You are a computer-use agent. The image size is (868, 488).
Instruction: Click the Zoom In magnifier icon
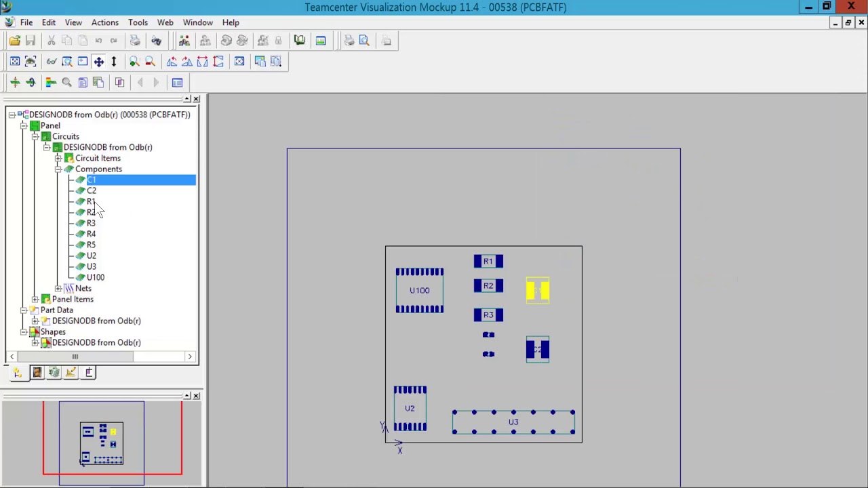(x=134, y=62)
